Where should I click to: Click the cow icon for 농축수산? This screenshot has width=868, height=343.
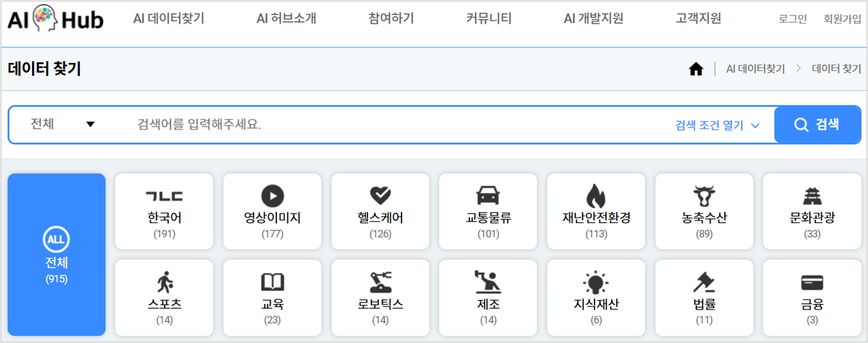[x=704, y=196]
